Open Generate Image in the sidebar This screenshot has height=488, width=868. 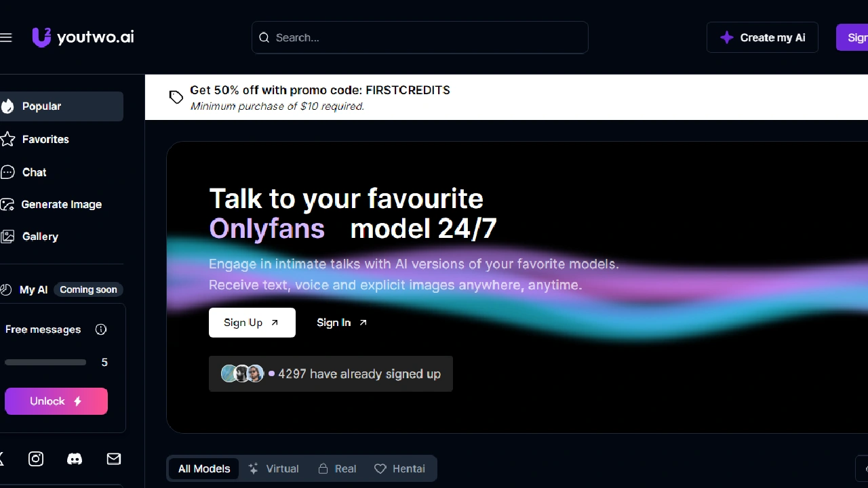click(60, 204)
